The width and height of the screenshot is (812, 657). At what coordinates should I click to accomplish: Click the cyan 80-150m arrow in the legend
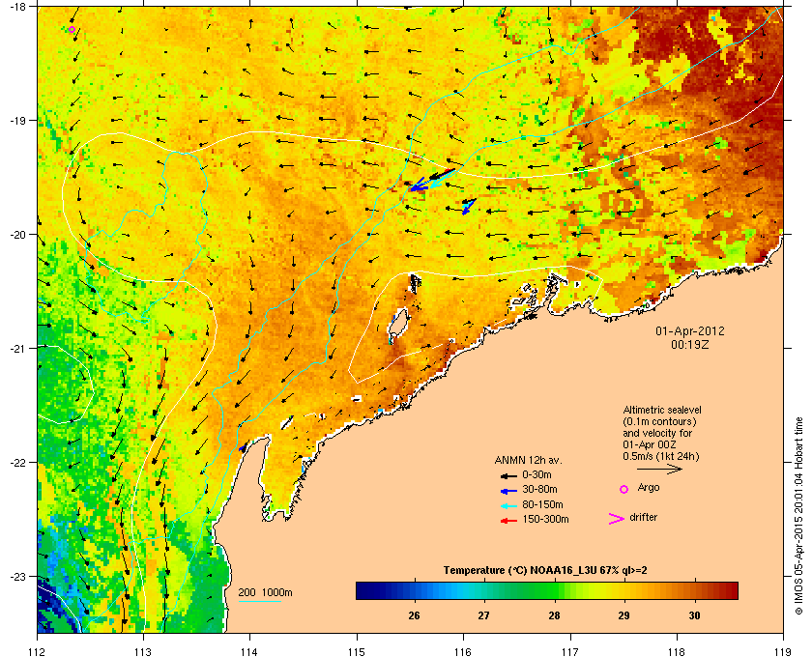tap(508, 505)
